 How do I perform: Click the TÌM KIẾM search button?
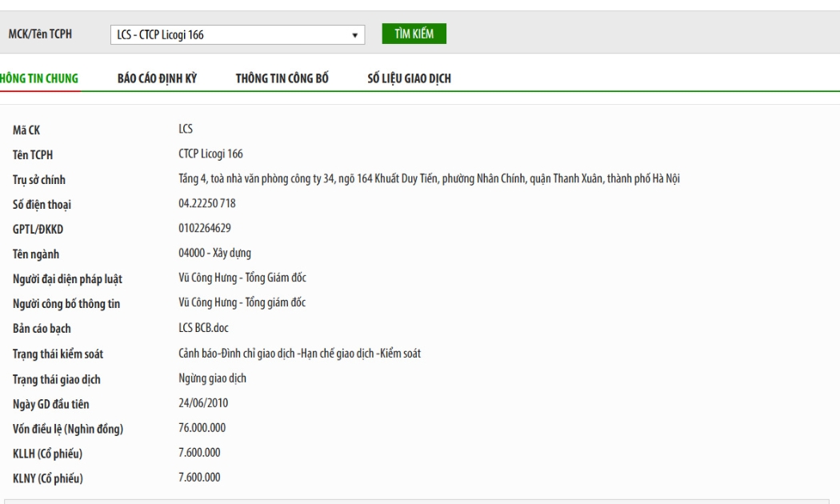click(x=414, y=34)
